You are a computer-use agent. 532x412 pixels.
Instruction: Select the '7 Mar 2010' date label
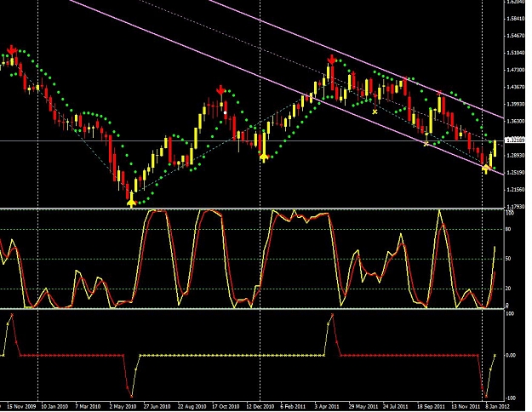pyautogui.click(x=88, y=406)
